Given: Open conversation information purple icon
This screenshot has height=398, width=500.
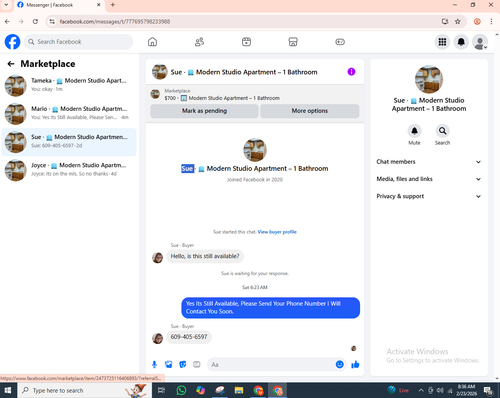Looking at the screenshot, I should (351, 72).
